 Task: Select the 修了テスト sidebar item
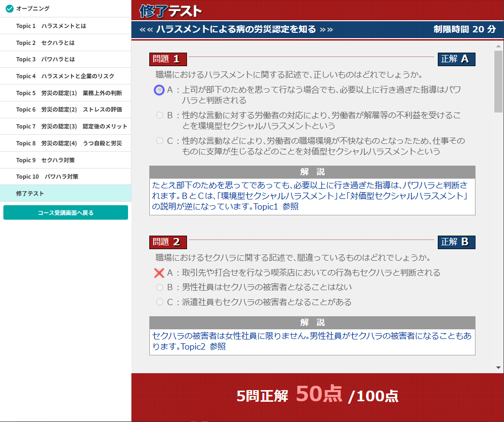click(66, 193)
